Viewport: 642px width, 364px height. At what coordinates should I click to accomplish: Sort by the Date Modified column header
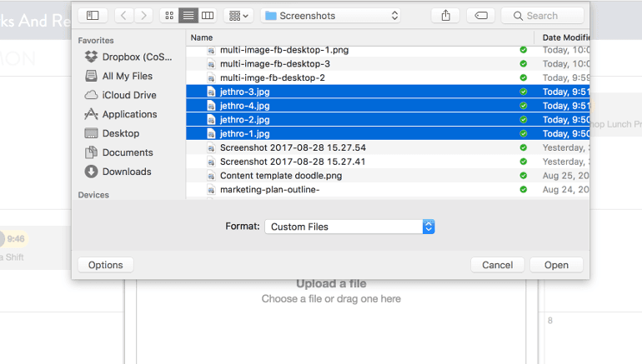tap(565, 37)
